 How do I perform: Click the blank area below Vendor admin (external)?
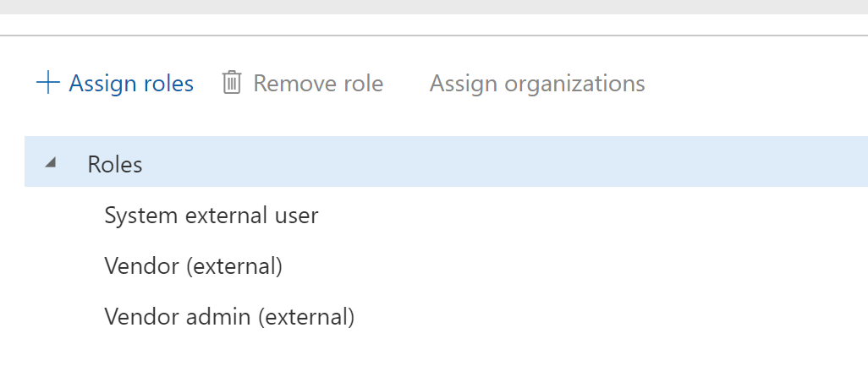tap(338, 357)
